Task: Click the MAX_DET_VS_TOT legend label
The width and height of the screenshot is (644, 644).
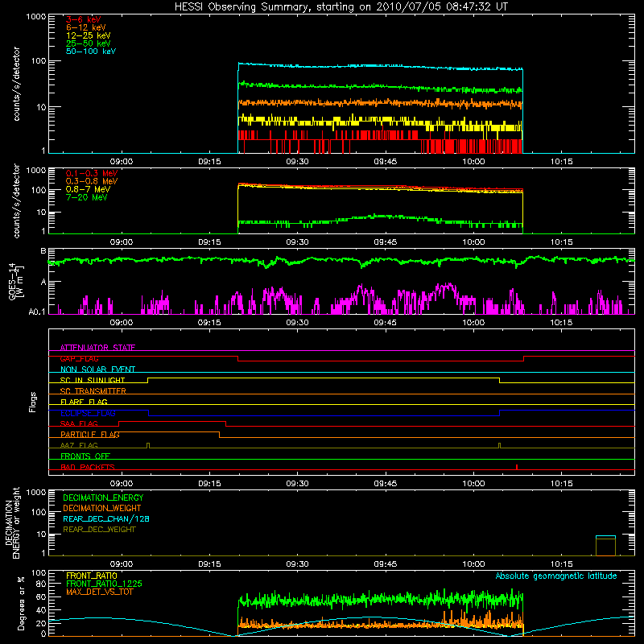Action: [x=99, y=592]
